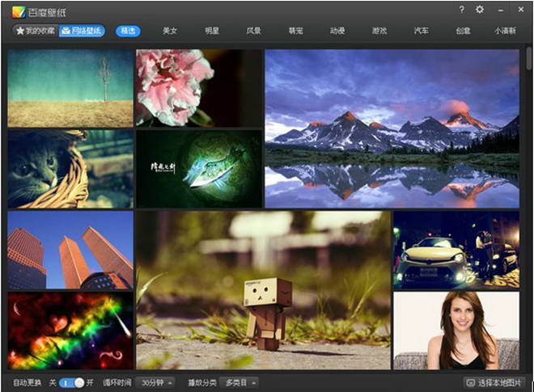
Task: Open 我的收藏 favorites tab
Action: pyautogui.click(x=36, y=31)
